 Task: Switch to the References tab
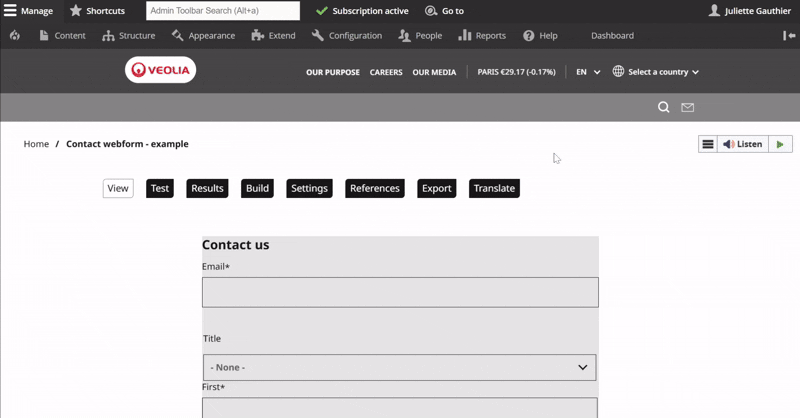[374, 188]
